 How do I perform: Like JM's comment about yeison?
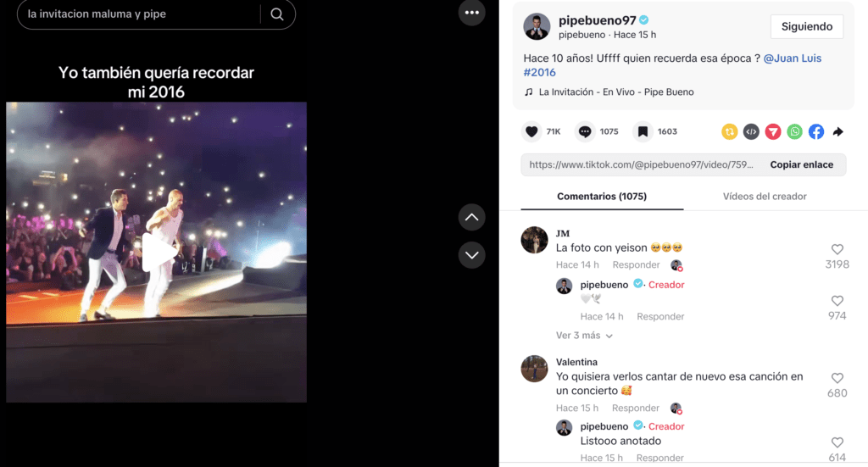pos(837,250)
